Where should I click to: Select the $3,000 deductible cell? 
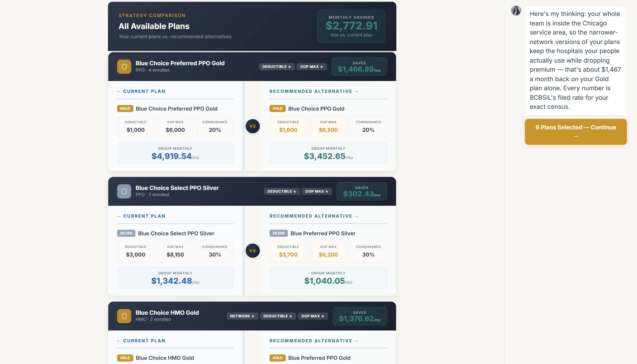(x=136, y=251)
